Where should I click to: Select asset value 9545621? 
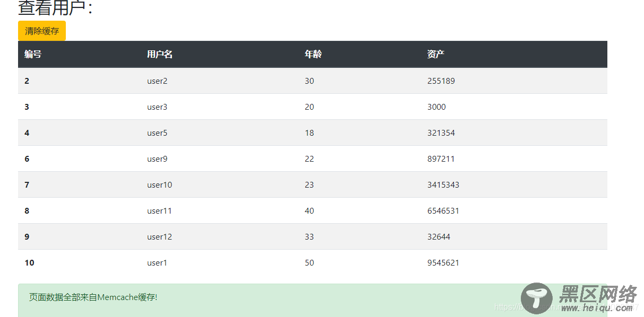coord(443,263)
